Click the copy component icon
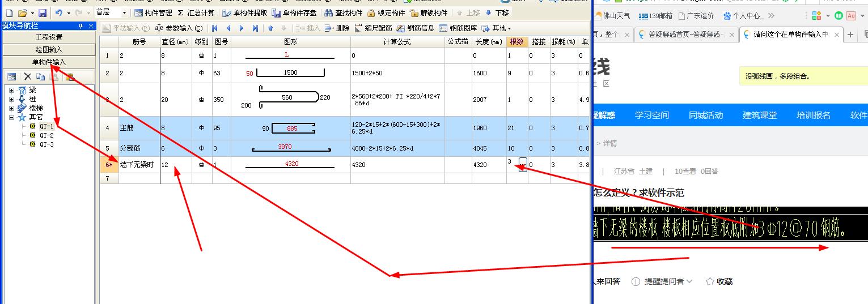The height and width of the screenshot is (304, 868). pyautogui.click(x=41, y=77)
